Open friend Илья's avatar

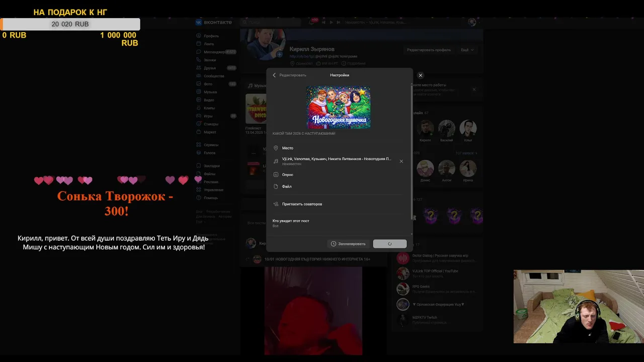[468, 128]
